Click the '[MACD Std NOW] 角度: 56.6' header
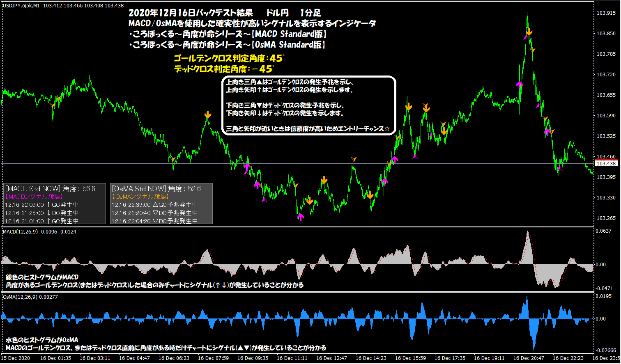Screen dimensions: 621x364 pyautogui.click(x=50, y=189)
